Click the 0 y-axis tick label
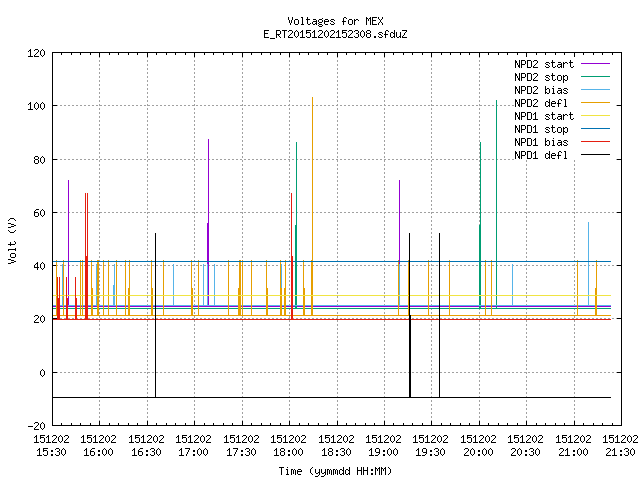The height and width of the screenshot is (480, 640). pyautogui.click(x=42, y=373)
